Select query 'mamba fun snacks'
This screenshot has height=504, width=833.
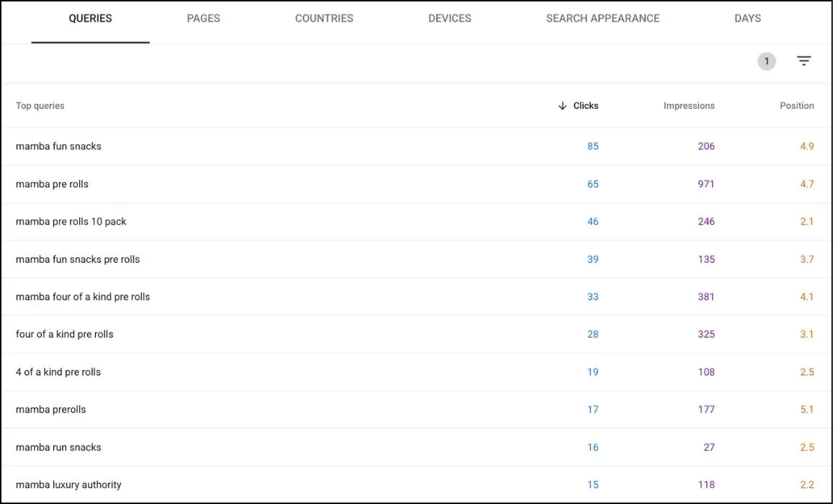58,146
